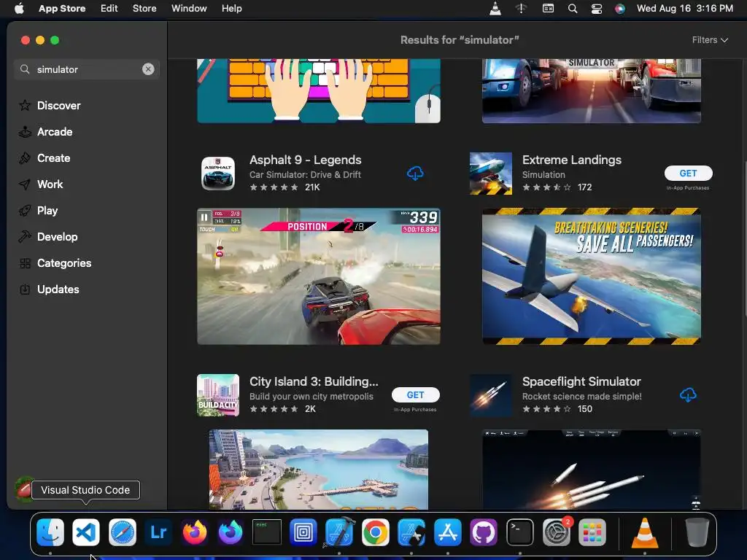
Task: Expand the Filters dropdown
Action: pyautogui.click(x=710, y=40)
